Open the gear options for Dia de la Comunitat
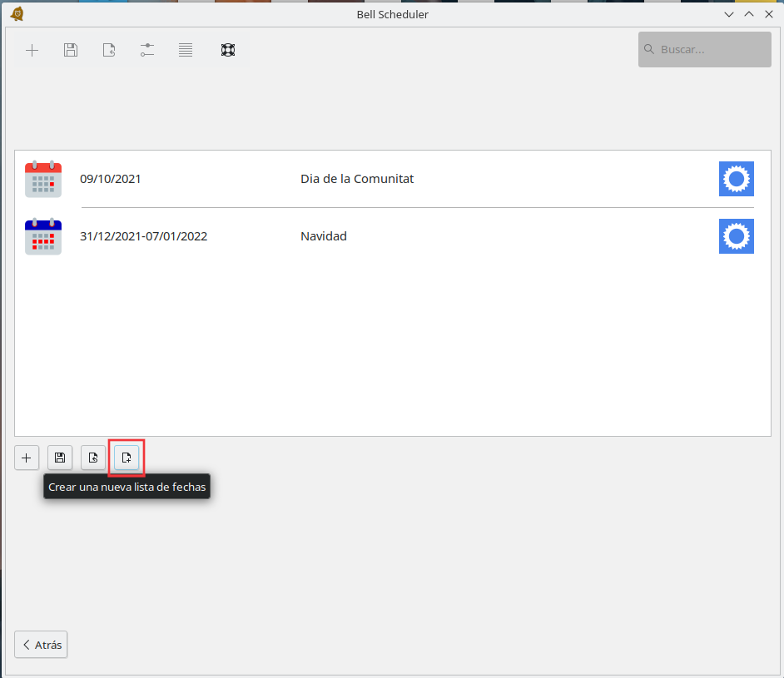The image size is (784, 678). click(736, 179)
